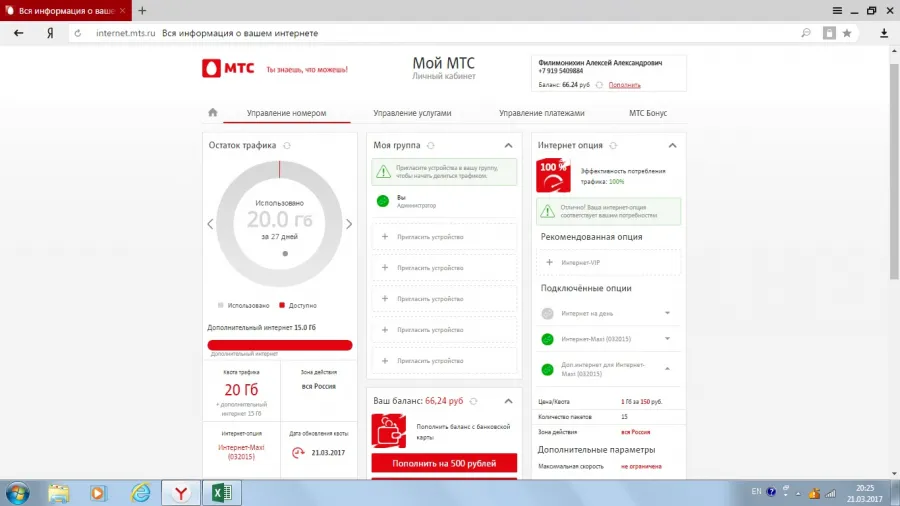Image resolution: width=900 pixels, height=506 pixels.
Task: Click the 100% efficiency icon
Action: pyautogui.click(x=553, y=176)
